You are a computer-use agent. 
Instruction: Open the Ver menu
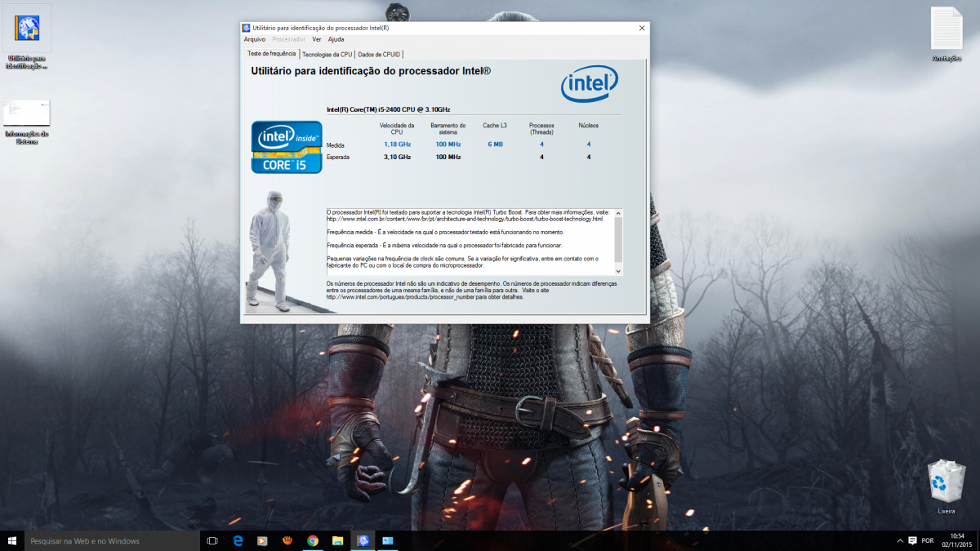tap(317, 39)
